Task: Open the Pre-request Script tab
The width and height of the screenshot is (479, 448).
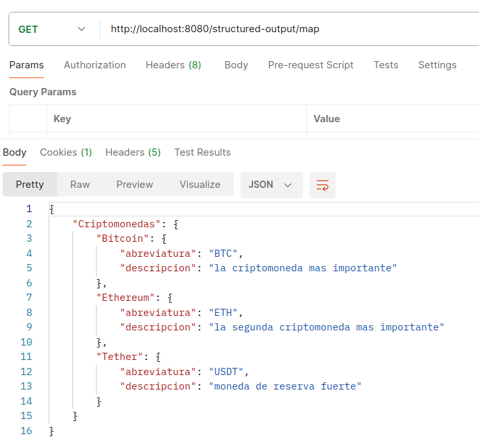Action: click(310, 65)
